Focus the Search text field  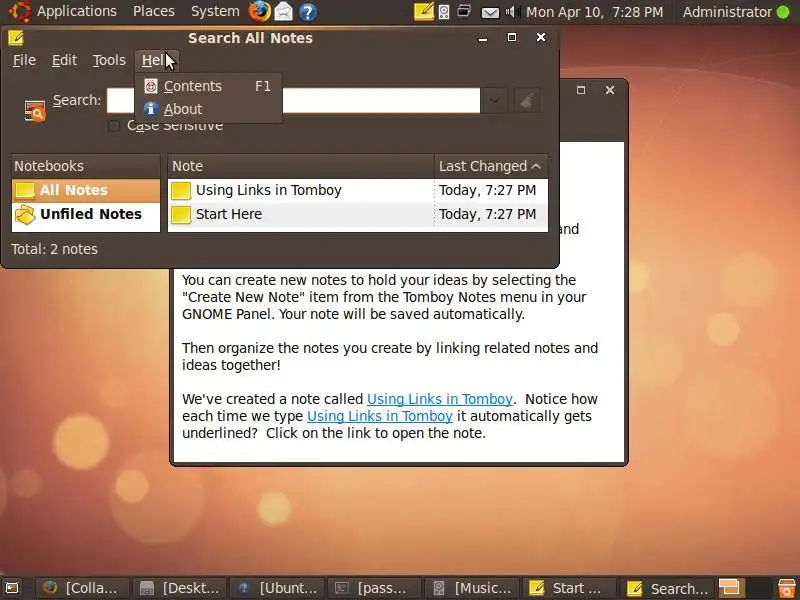pyautogui.click(x=293, y=100)
